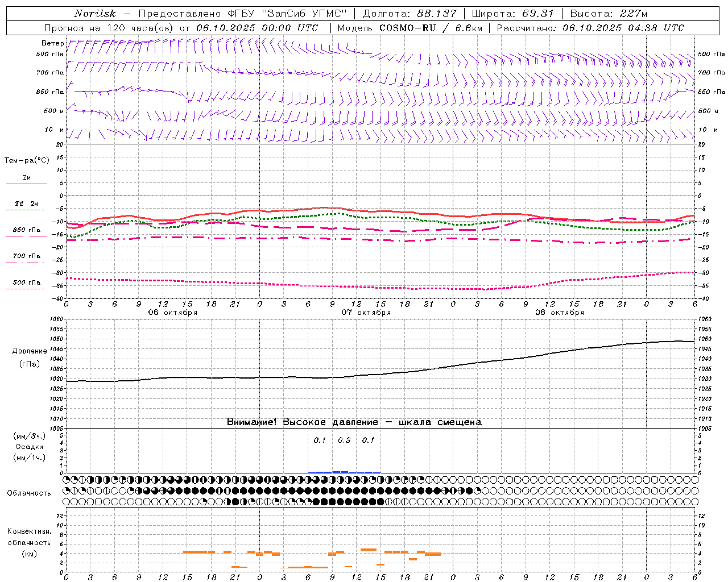The width and height of the screenshot is (728, 582).
Task: Click the Облачность cloud cover label
Action: [x=29, y=493]
